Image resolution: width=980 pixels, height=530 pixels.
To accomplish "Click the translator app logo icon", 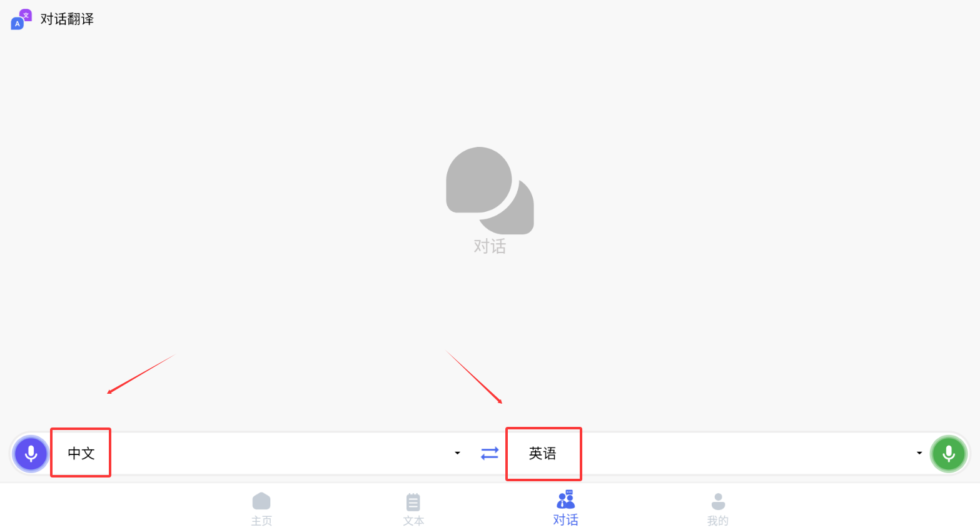I will (21, 19).
